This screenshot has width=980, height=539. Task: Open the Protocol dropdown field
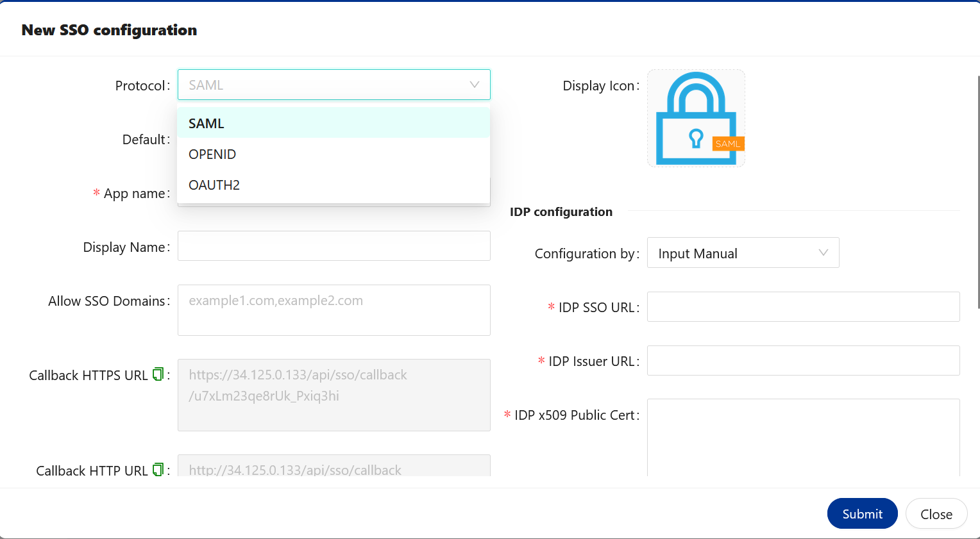click(x=334, y=85)
